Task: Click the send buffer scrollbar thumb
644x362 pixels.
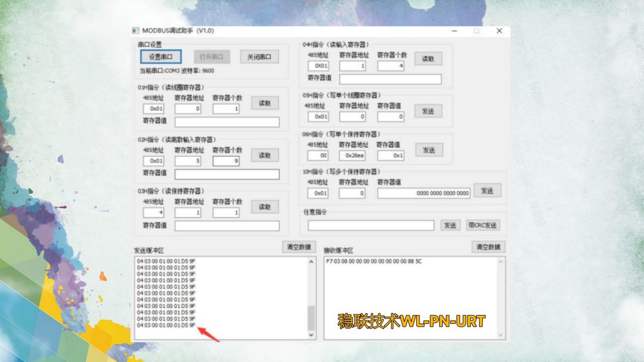Action: pyautogui.click(x=312, y=318)
